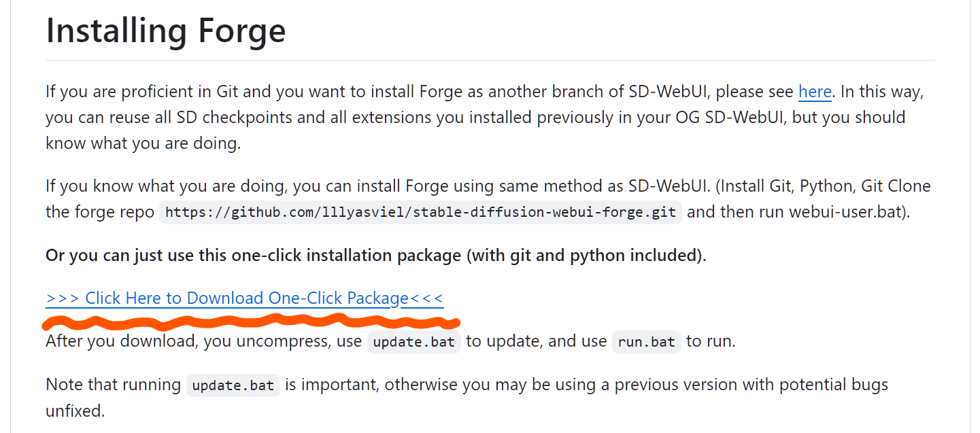Image resolution: width=980 pixels, height=433 pixels.
Task: Click the orange hand-drawn underline
Action: pyautogui.click(x=252, y=319)
